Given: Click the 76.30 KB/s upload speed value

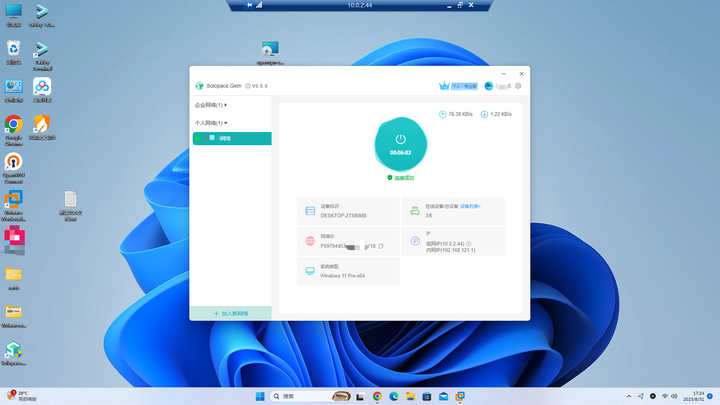Looking at the screenshot, I should 461,114.
